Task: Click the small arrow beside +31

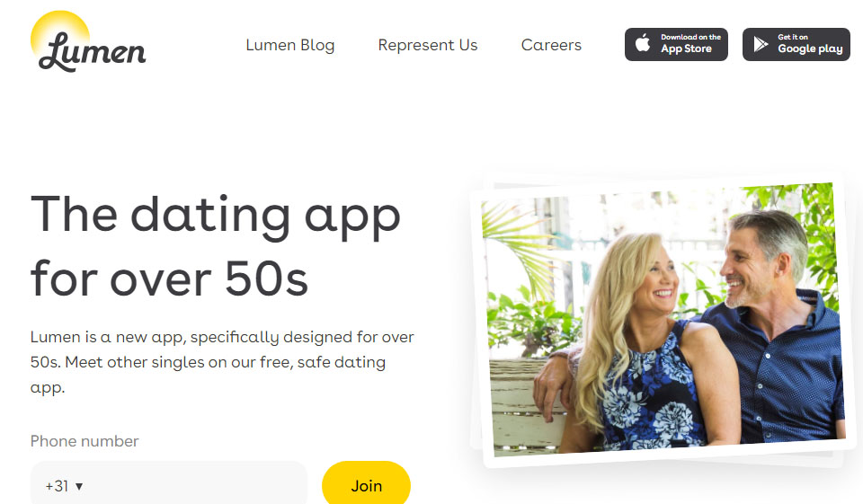Action: point(79,486)
